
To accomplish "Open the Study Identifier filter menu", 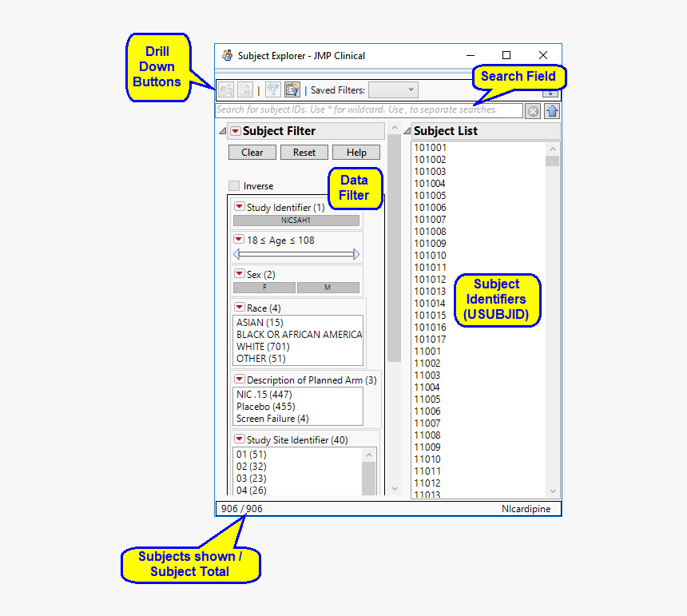I will (239, 206).
